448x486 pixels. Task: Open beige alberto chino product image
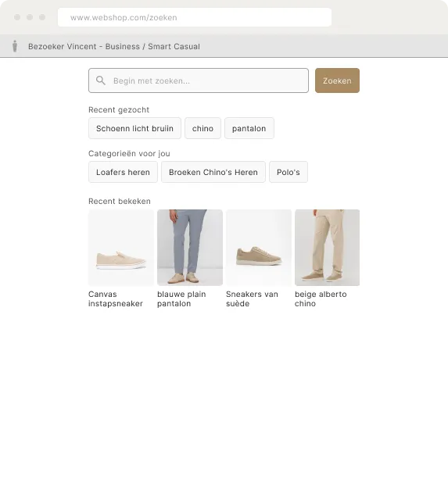(328, 248)
